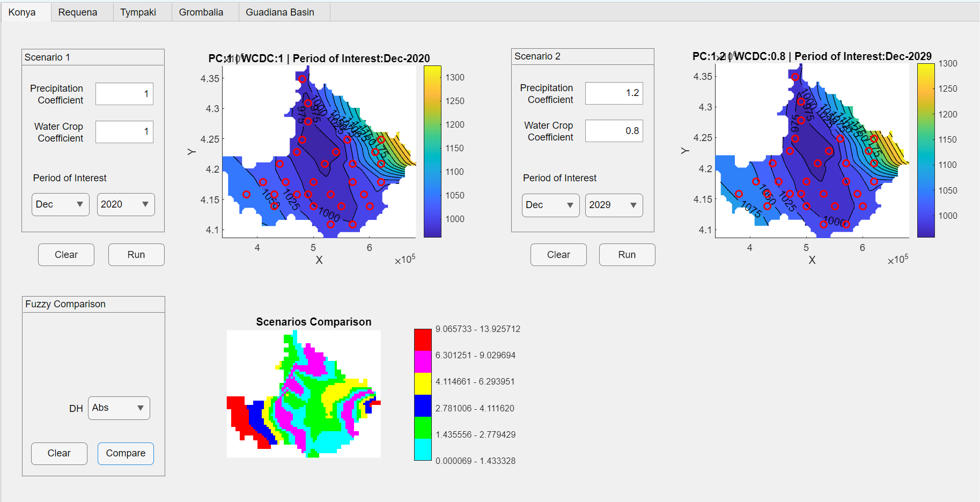This screenshot has width=980, height=502.
Task: Click Scenario 2 'Period of Interest' label
Action: pyautogui.click(x=559, y=178)
